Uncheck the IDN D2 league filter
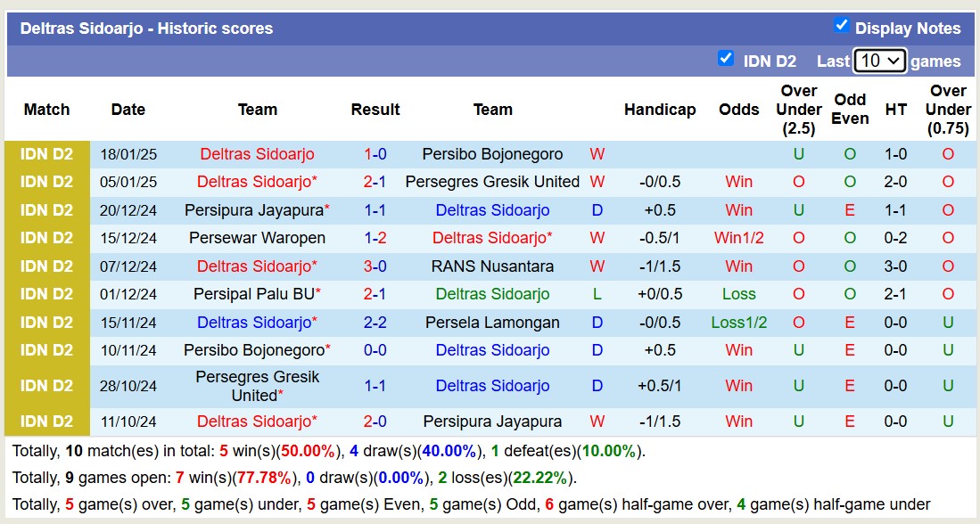980x524 pixels. pos(726,59)
